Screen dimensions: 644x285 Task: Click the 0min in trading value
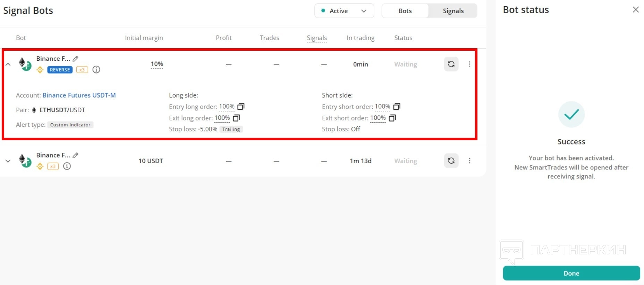click(361, 64)
